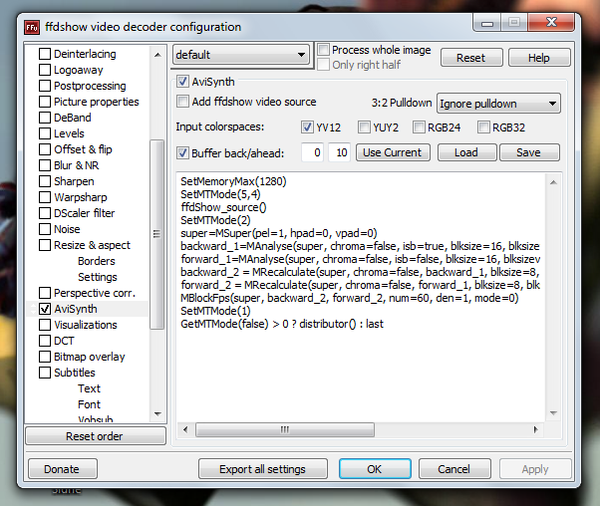Click the ffdShow_source() script line

tap(223, 207)
